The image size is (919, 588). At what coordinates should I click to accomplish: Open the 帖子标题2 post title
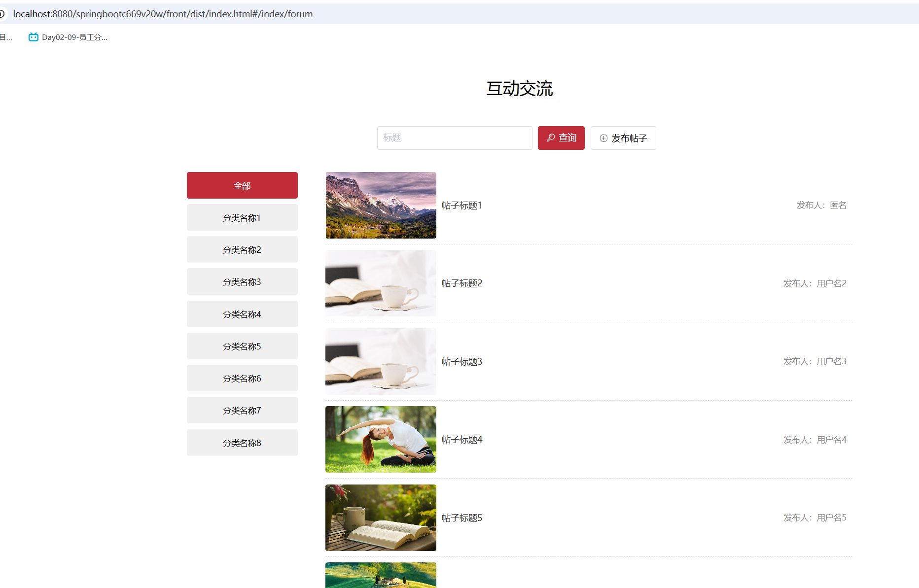click(x=462, y=283)
